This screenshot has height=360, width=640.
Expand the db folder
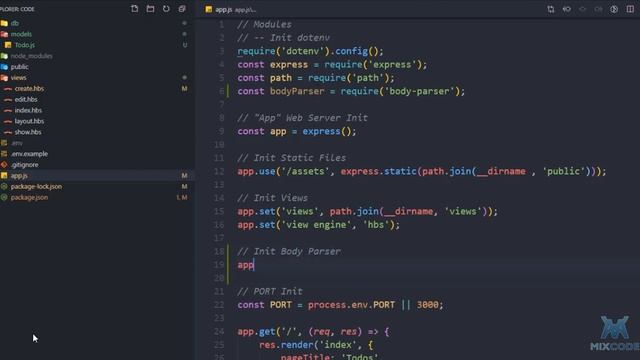point(15,23)
